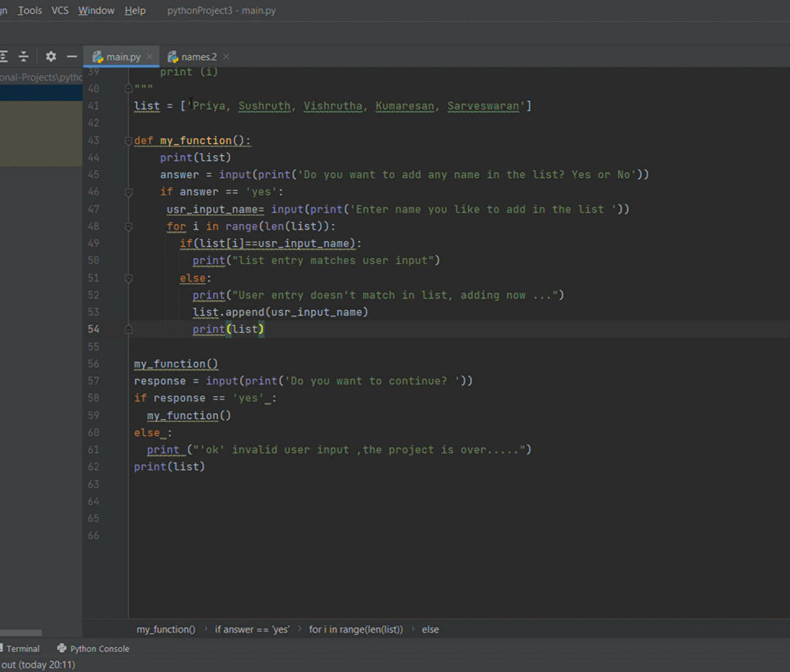
Task: Fold the 'if answer' block on line 46
Action: [129, 192]
